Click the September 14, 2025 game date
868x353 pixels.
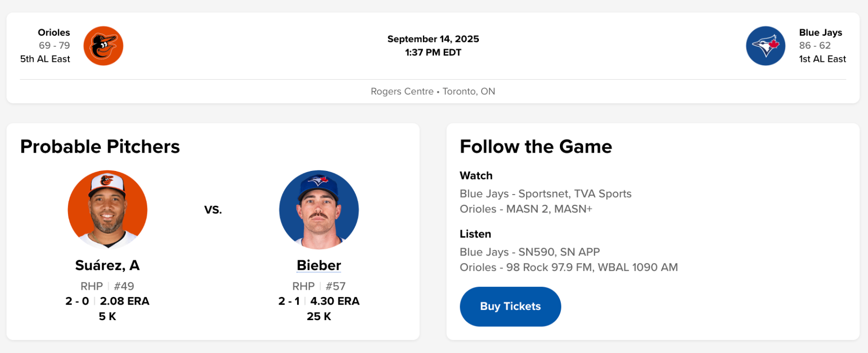pyautogui.click(x=433, y=39)
